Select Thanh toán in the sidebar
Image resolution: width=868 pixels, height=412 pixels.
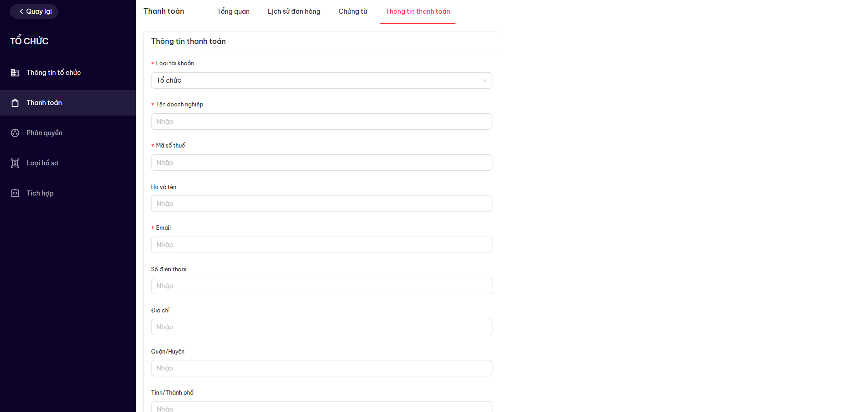coord(68,103)
